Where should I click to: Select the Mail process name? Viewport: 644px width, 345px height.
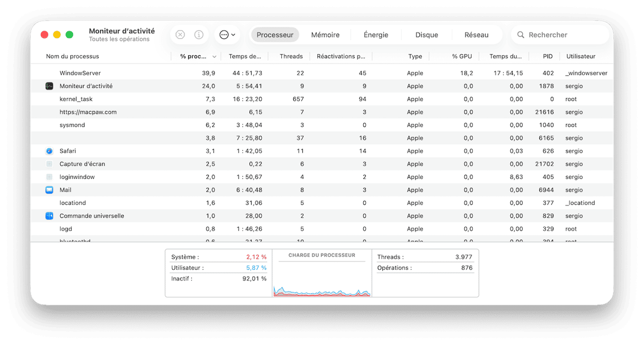click(x=66, y=190)
